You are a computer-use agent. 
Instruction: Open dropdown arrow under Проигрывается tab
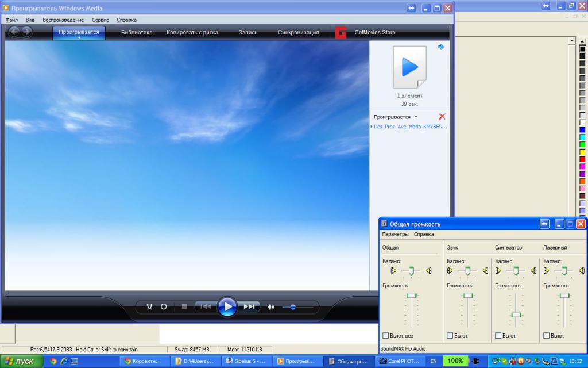pyautogui.click(x=79, y=39)
